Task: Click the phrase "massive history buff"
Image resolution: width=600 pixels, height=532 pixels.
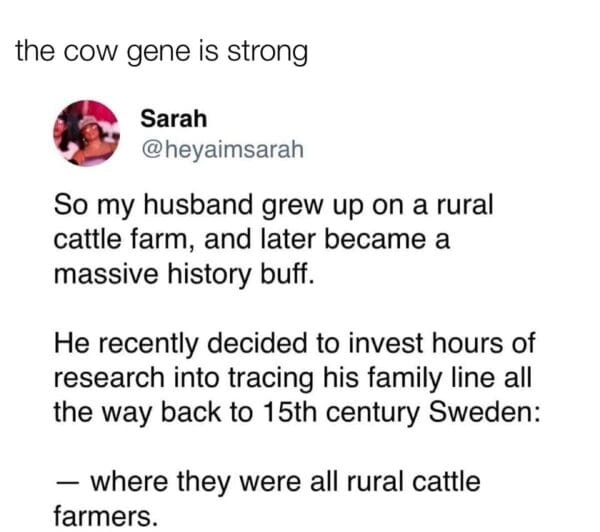Action: (183, 273)
